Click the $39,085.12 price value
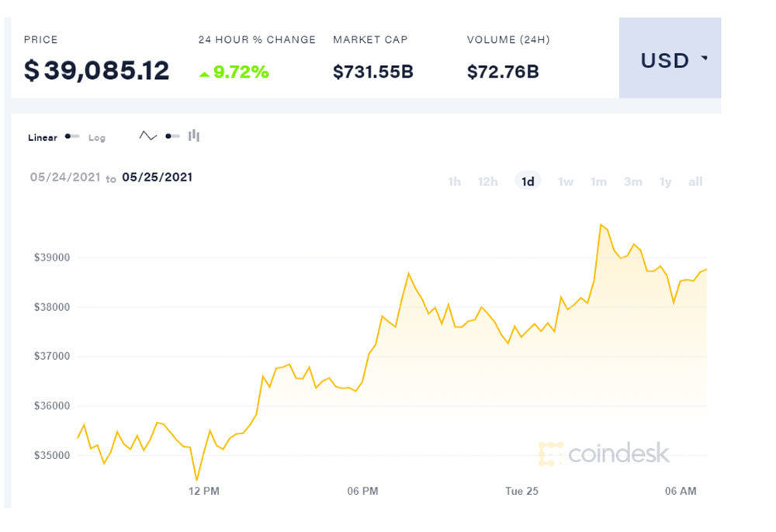 [x=97, y=71]
